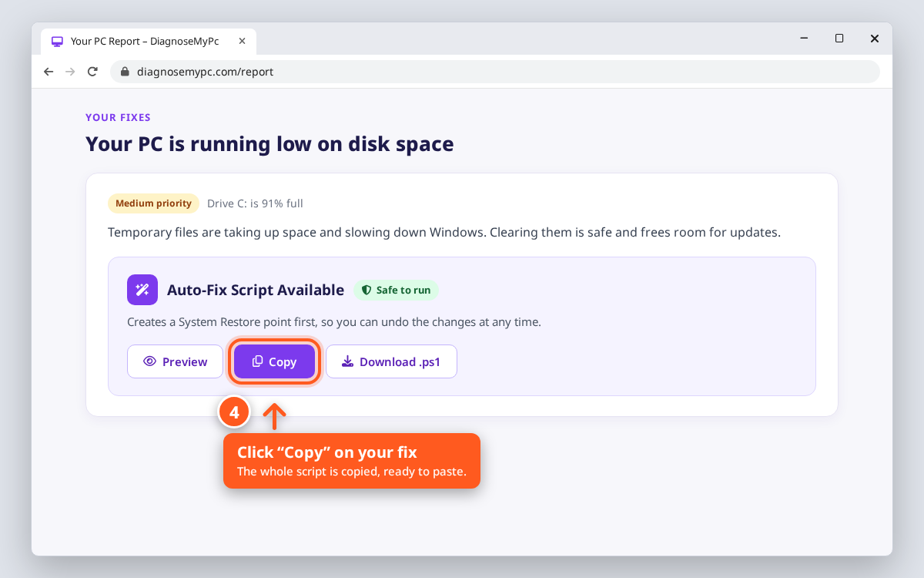Viewport: 924px width, 578px height.
Task: Click the download arrow icon on Download .ps1
Action: pyautogui.click(x=348, y=361)
